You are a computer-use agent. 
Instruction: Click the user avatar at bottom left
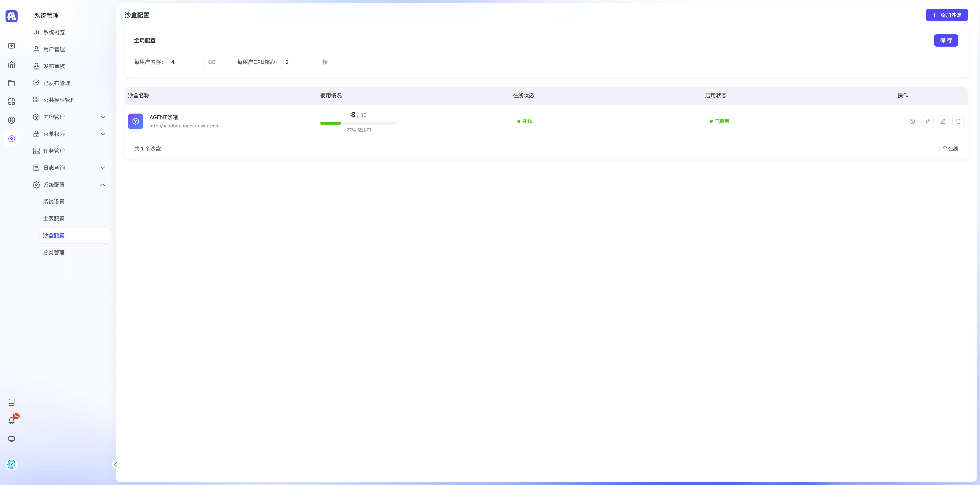tap(11, 464)
